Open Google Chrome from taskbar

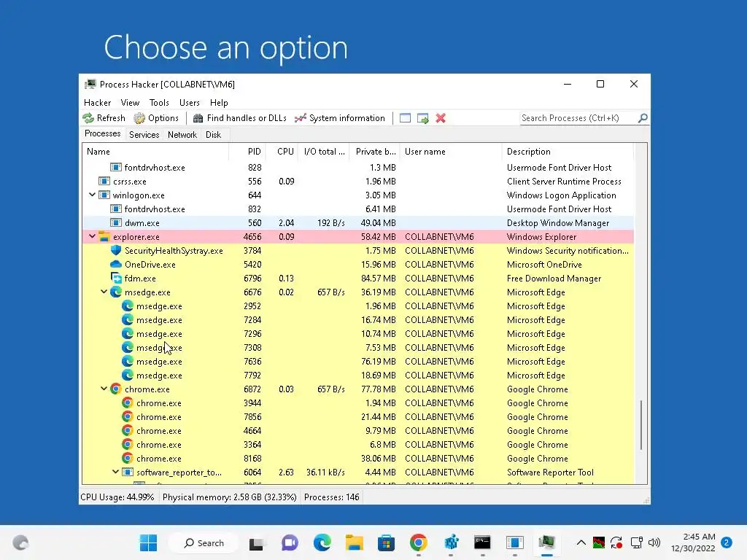click(x=418, y=542)
